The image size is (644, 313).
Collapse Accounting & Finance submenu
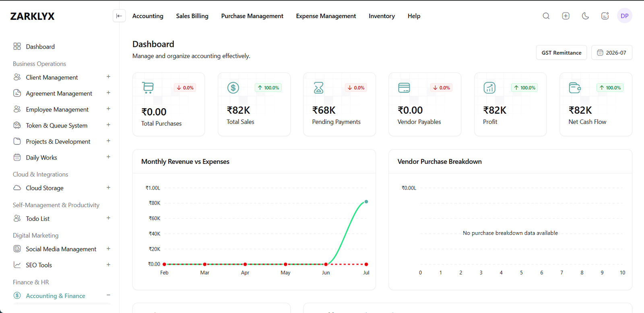(x=108, y=295)
